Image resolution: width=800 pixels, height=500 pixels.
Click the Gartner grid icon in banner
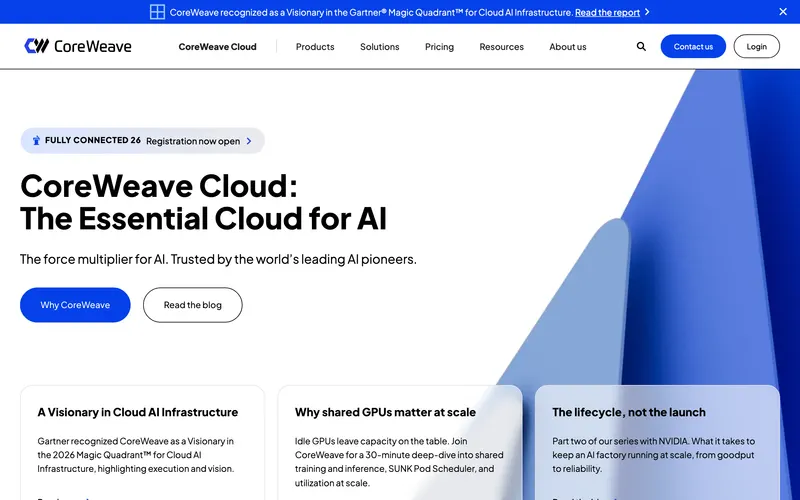pos(157,12)
